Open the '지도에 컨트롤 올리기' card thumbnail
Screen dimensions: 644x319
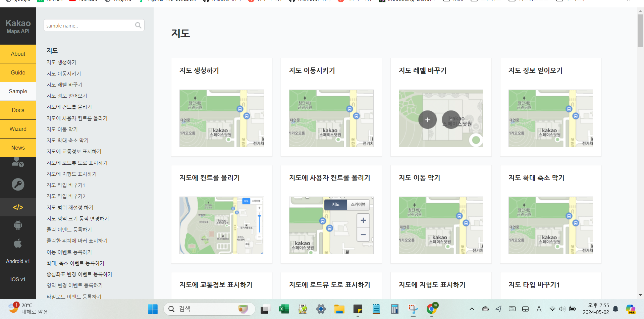(221, 225)
